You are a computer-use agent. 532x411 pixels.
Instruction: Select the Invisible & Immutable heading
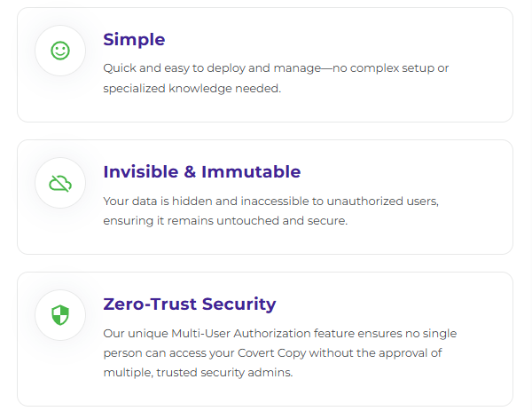201,171
